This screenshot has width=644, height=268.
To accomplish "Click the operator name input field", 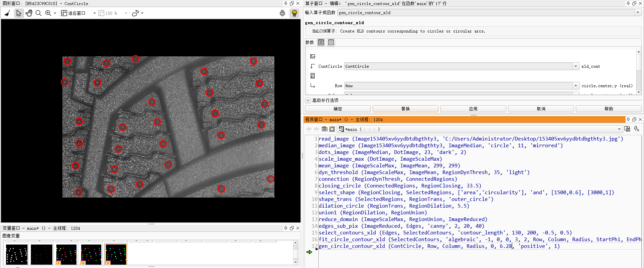I will (x=486, y=13).
